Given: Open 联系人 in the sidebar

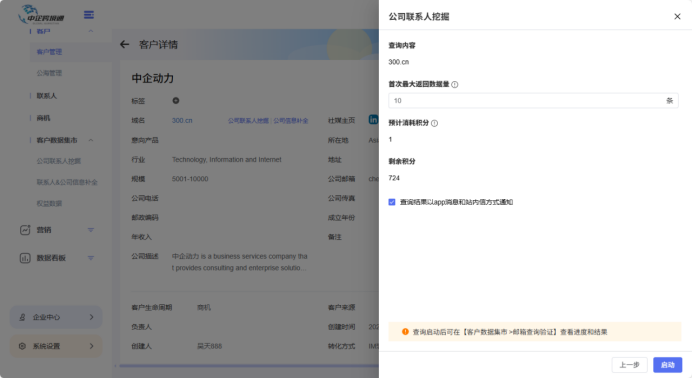Looking at the screenshot, I should (x=46, y=95).
